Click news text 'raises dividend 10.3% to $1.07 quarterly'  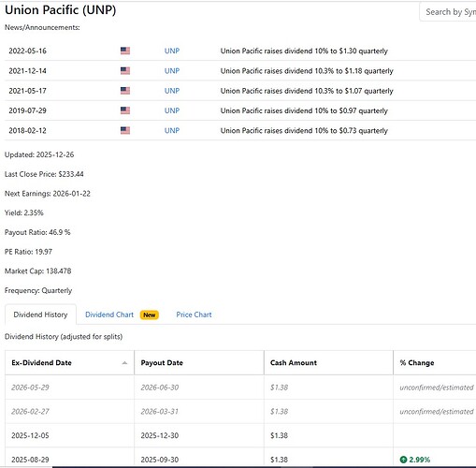click(328, 91)
